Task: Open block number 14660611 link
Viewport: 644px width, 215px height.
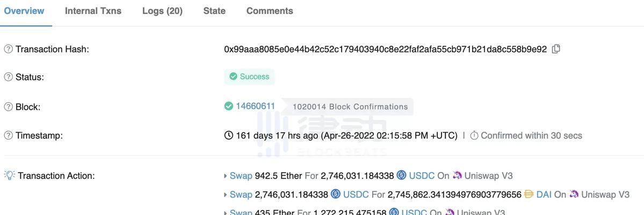Action: (x=256, y=106)
